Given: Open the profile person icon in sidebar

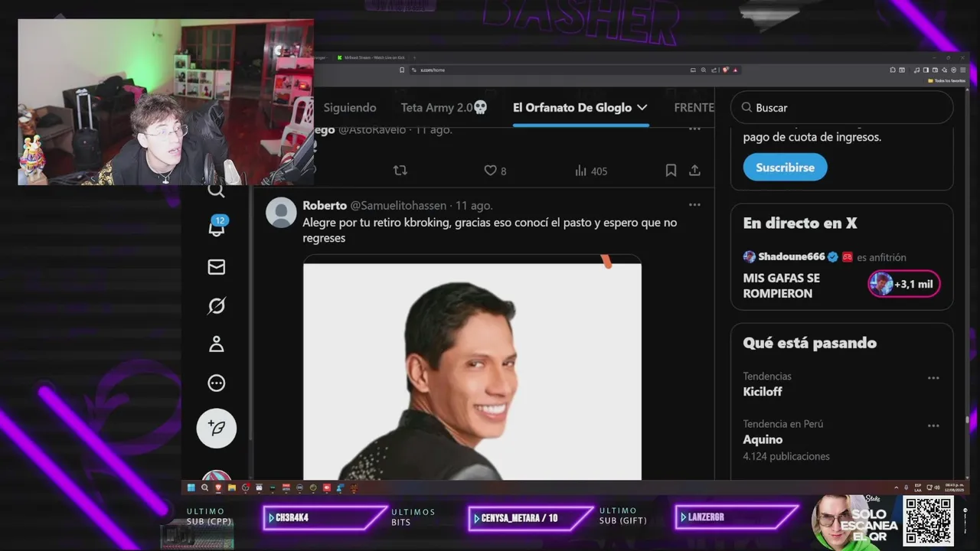Looking at the screenshot, I should 217,344.
